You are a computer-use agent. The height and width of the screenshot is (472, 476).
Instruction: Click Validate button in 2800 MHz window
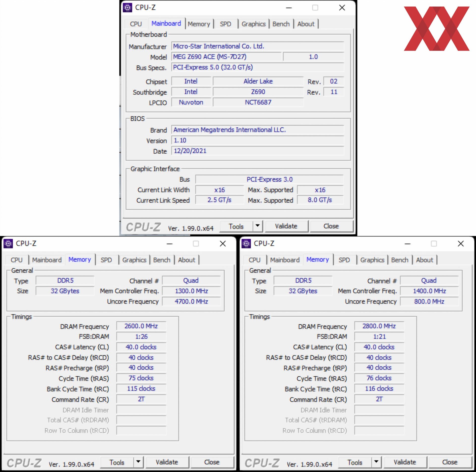[x=405, y=462]
